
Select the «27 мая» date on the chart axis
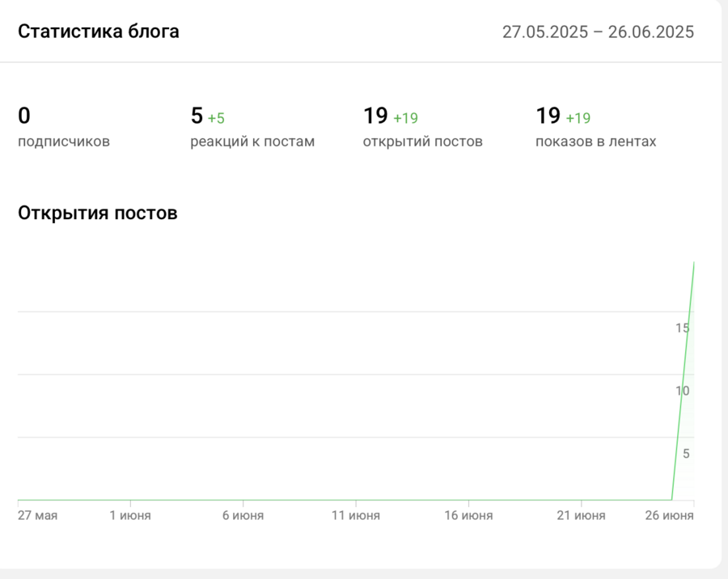tap(38, 515)
